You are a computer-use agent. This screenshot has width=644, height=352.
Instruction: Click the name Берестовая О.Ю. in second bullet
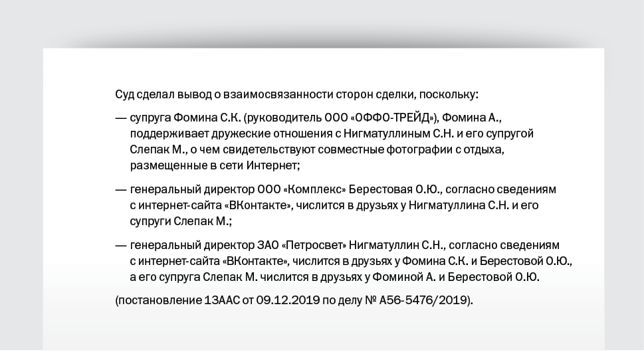[x=395, y=189]
